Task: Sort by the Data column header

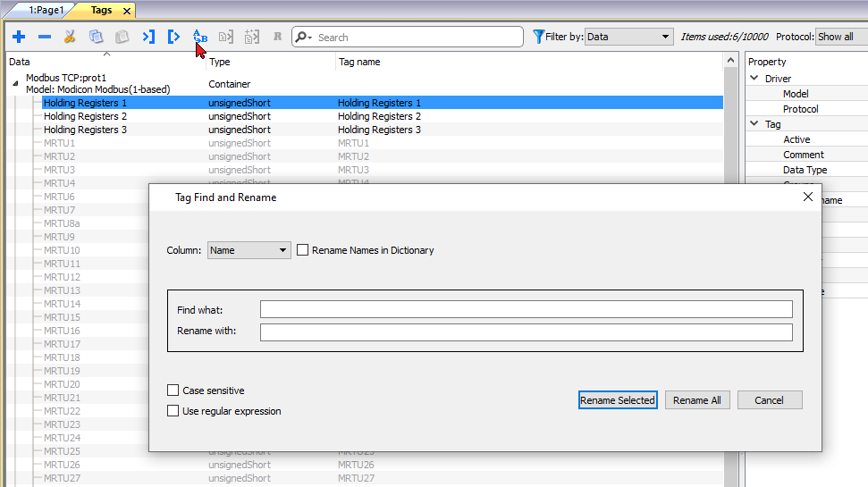Action: click(x=105, y=62)
